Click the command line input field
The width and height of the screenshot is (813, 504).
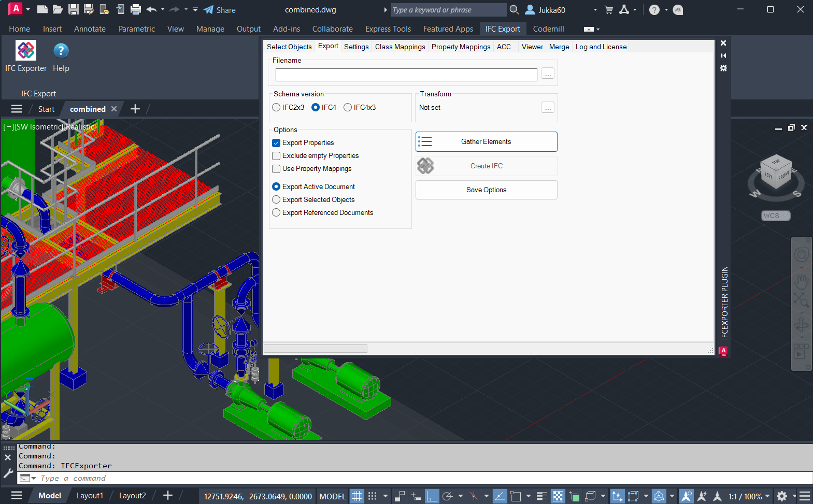424,478
